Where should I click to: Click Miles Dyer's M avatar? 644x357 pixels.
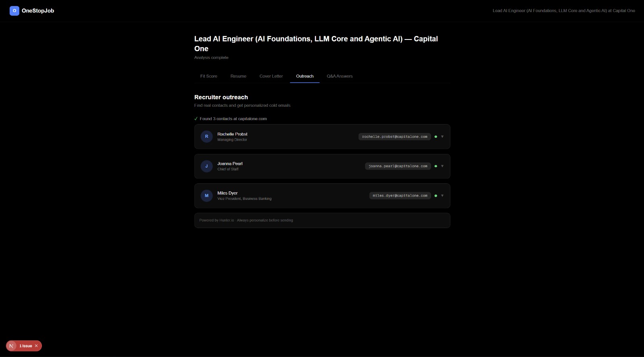tap(206, 195)
